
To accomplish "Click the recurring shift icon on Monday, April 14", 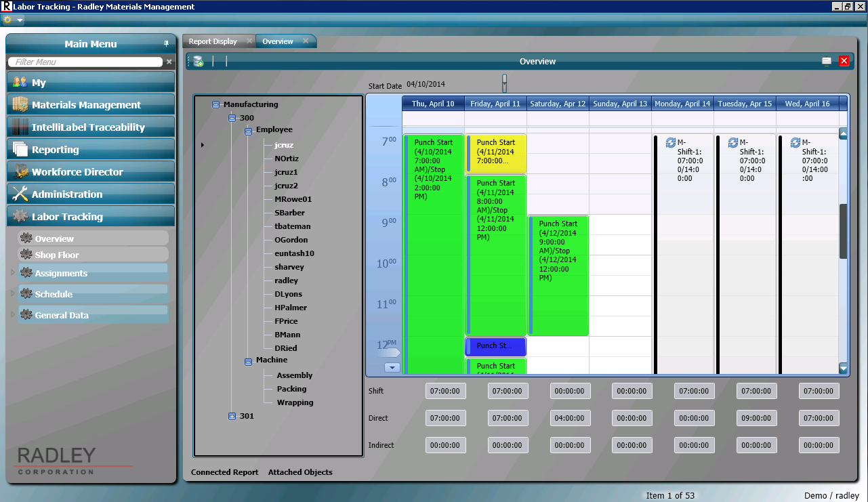I will pyautogui.click(x=671, y=143).
